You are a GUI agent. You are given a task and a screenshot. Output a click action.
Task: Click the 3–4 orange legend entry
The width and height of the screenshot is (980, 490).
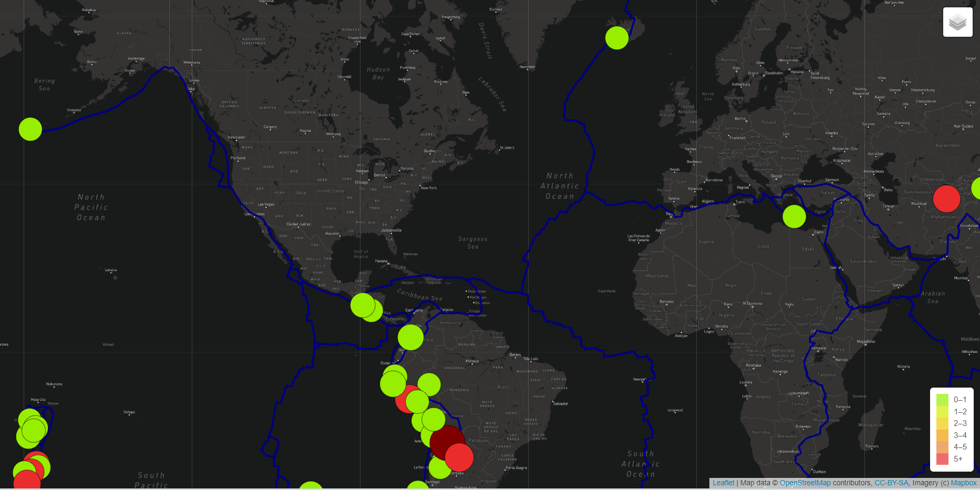(x=945, y=435)
